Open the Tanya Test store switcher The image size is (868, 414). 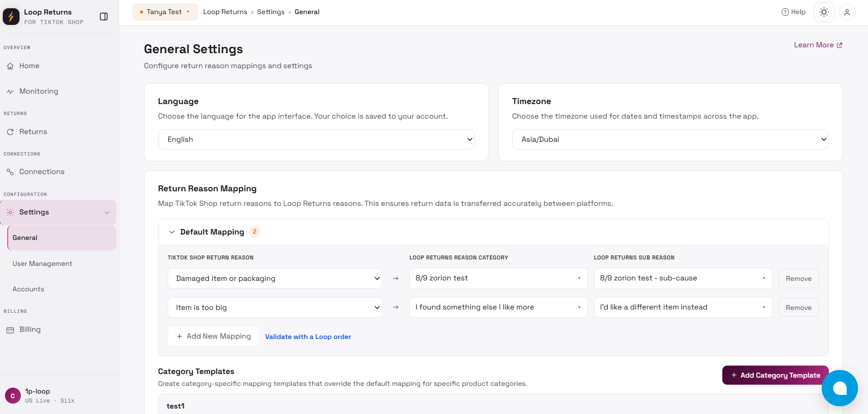point(165,12)
